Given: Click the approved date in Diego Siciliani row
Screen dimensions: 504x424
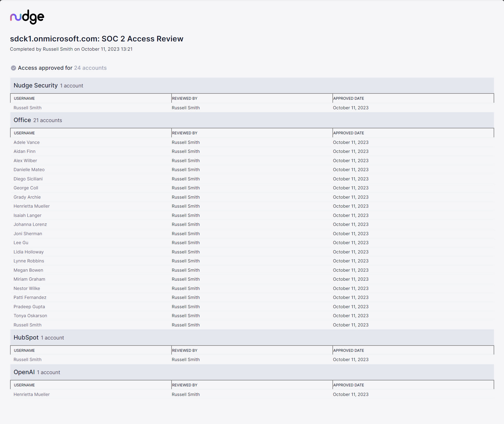Looking at the screenshot, I should (x=351, y=179).
